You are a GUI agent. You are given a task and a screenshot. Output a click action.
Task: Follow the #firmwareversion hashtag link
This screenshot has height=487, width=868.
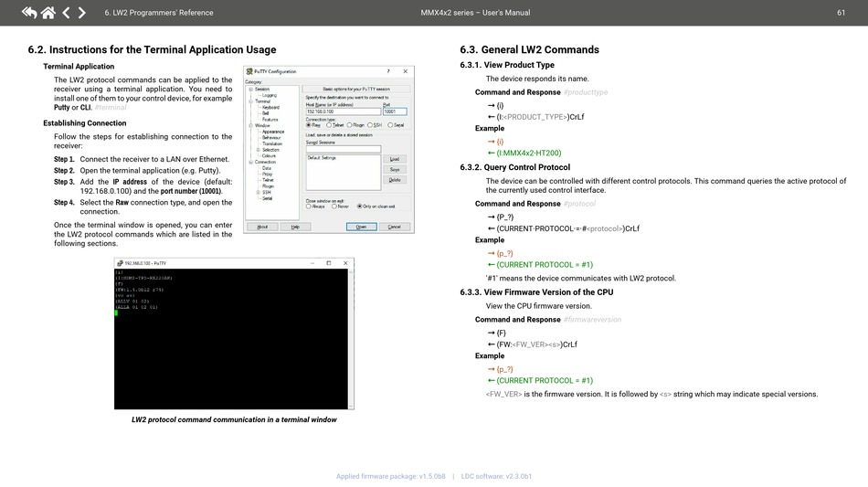click(592, 320)
